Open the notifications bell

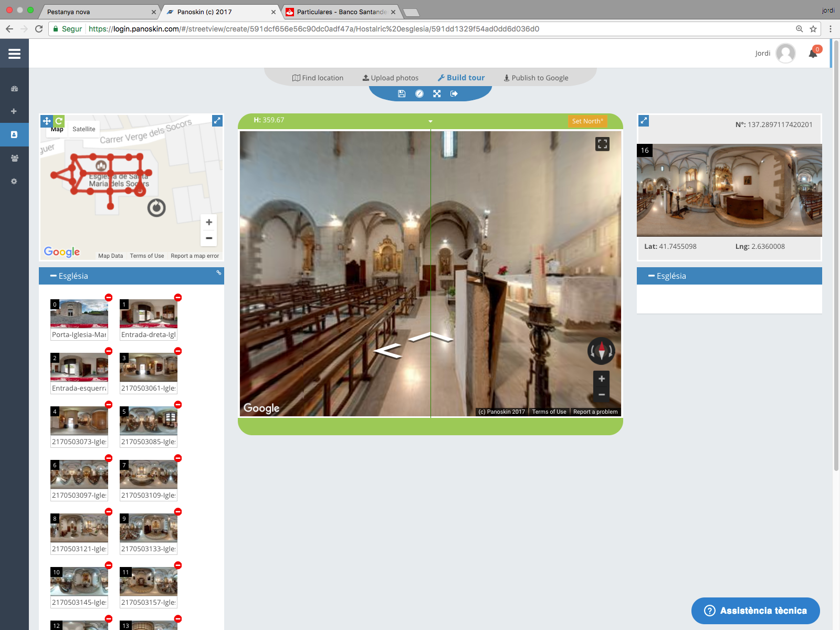[x=813, y=53]
